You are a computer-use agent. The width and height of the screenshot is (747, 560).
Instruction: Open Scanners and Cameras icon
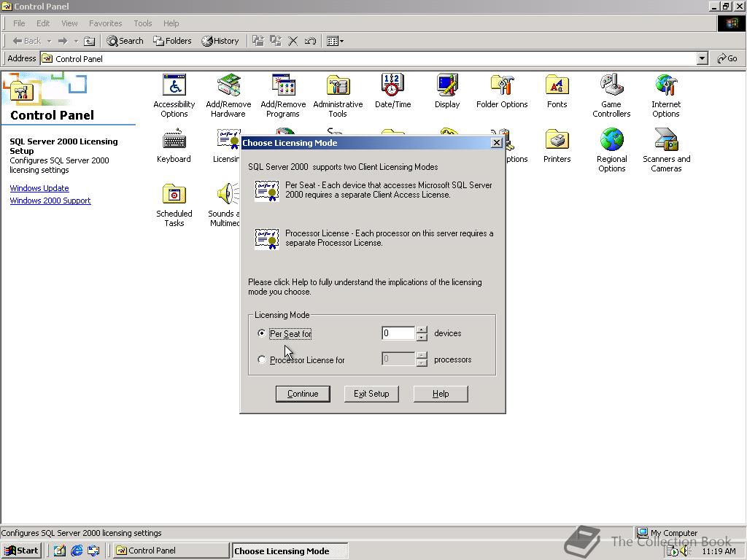point(666,150)
